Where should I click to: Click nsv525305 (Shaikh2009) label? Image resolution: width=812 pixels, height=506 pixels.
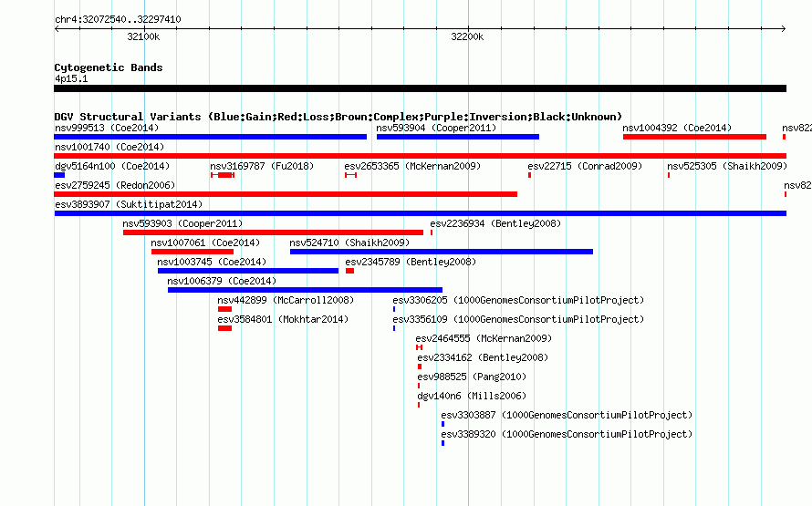tap(727, 166)
